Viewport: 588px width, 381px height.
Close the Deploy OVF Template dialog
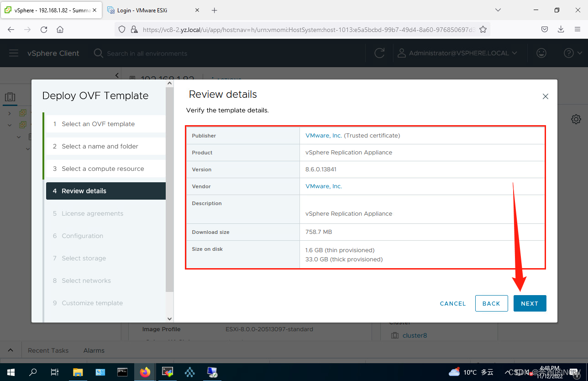click(x=545, y=96)
